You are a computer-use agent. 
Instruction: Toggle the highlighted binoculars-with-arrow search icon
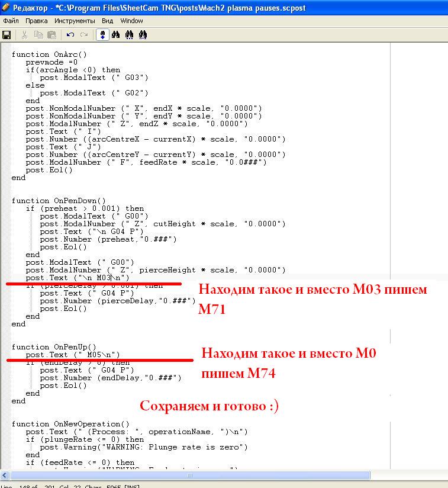[x=102, y=35]
